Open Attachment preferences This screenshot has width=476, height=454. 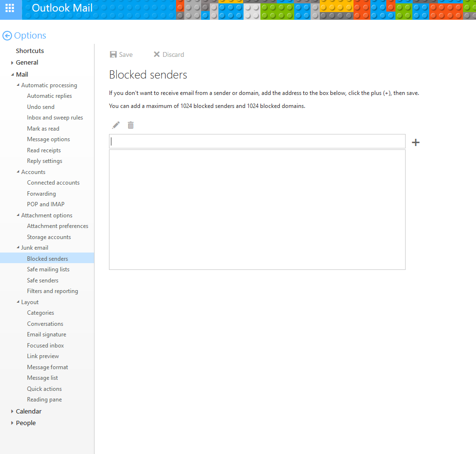tap(58, 226)
